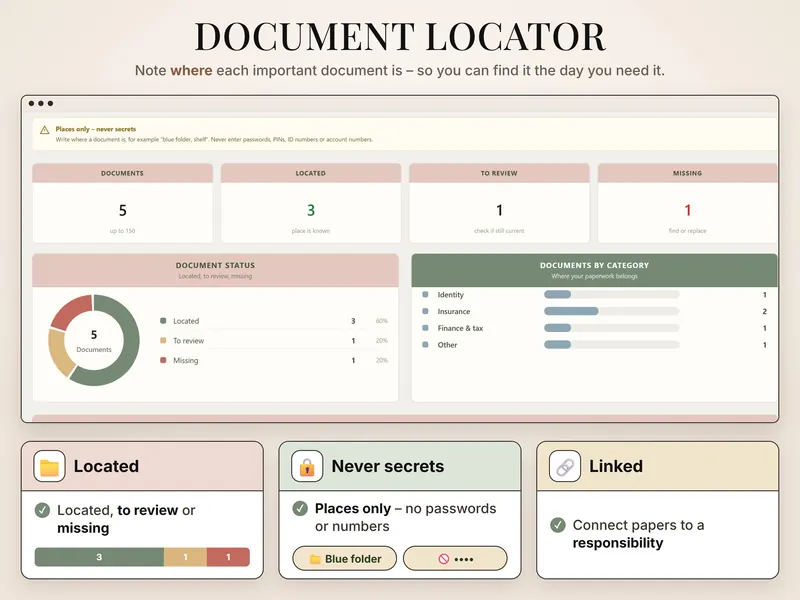Click the green 3 segment of the status bar
This screenshot has height=600, width=800.
[x=99, y=557]
